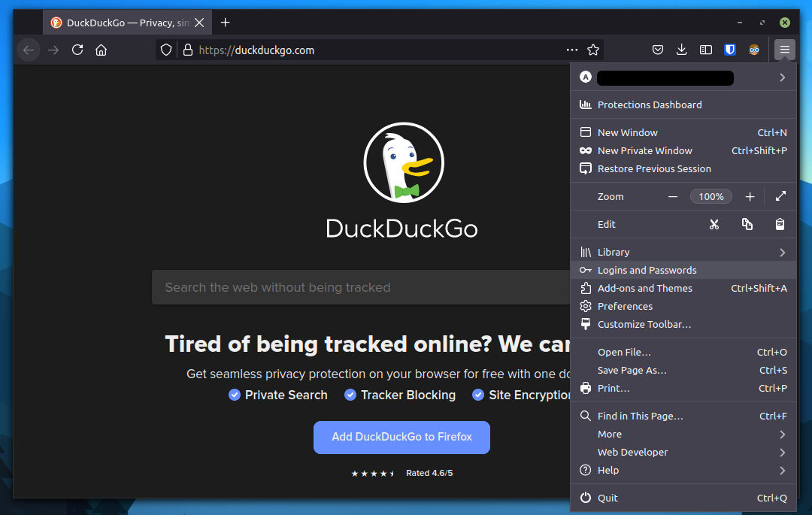812x515 pixels.
Task: Select New Private Window menu item
Action: click(x=644, y=150)
